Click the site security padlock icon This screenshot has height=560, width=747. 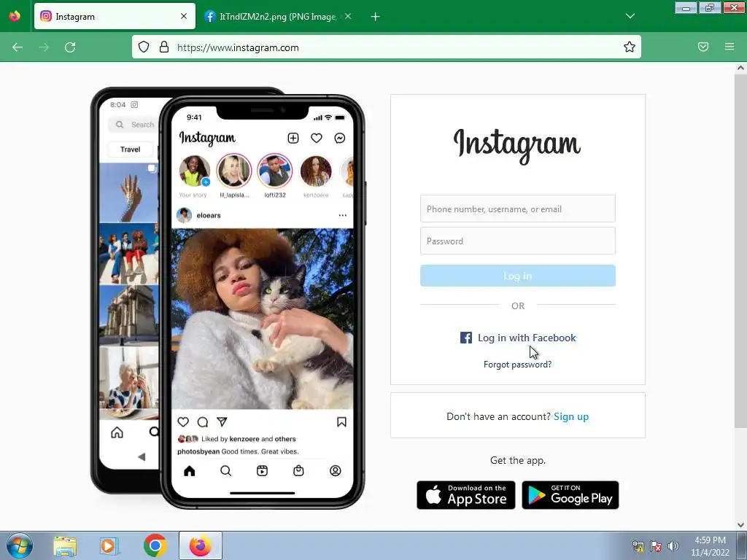(x=164, y=47)
